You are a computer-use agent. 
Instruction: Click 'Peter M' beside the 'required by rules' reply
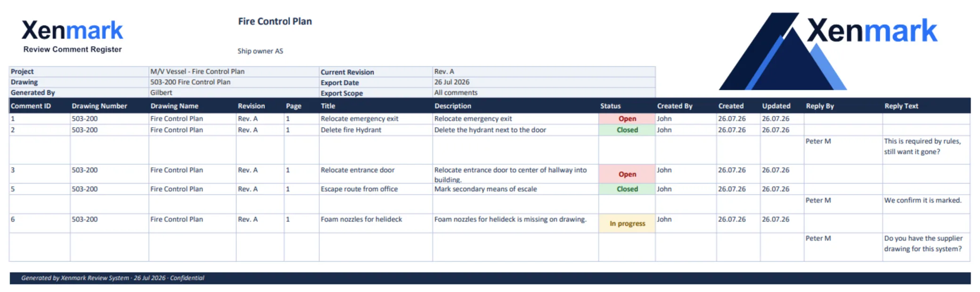[818, 141]
